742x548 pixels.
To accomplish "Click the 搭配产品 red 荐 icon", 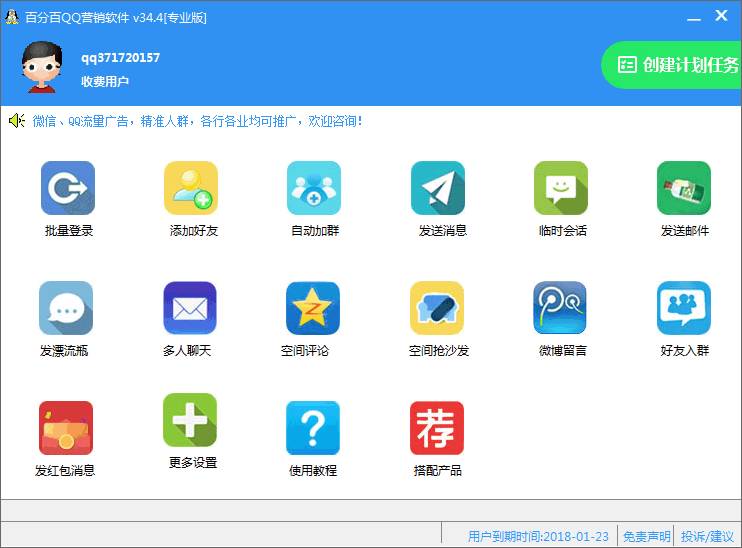I will pos(437,428).
